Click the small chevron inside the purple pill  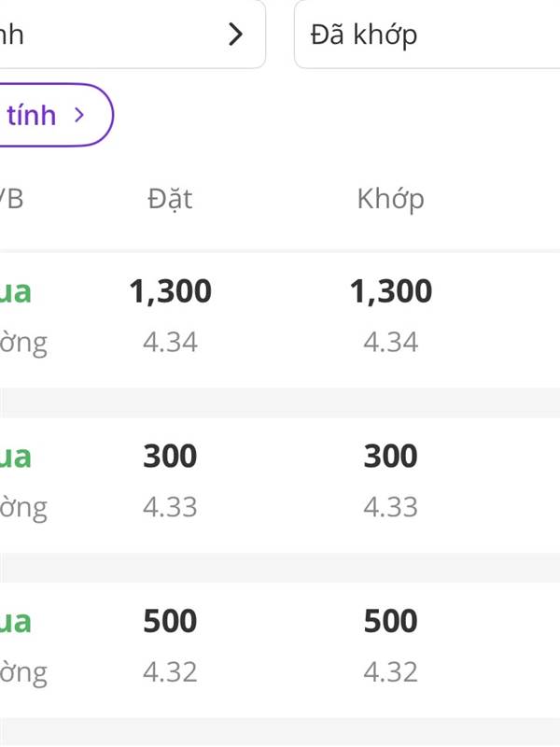pyautogui.click(x=79, y=115)
